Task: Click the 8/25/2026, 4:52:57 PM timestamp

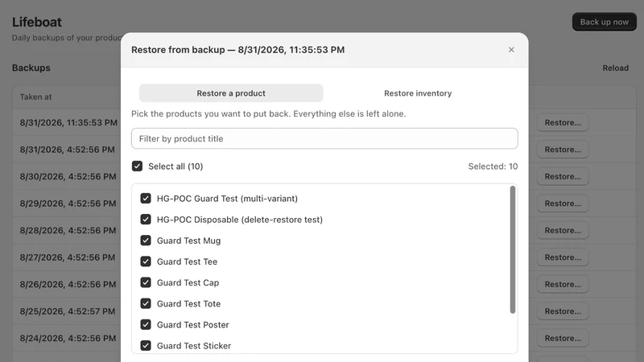Action: [68, 311]
